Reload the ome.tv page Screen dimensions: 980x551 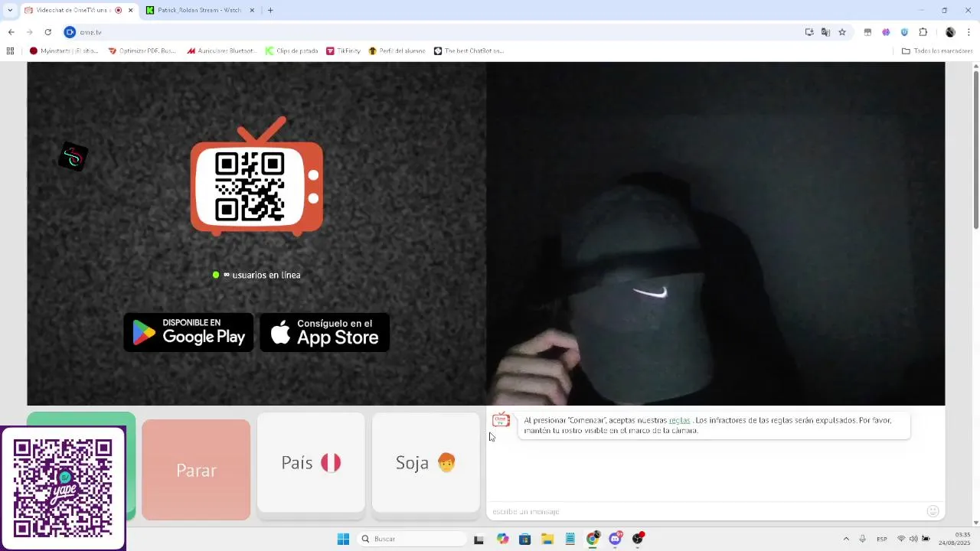point(47,32)
